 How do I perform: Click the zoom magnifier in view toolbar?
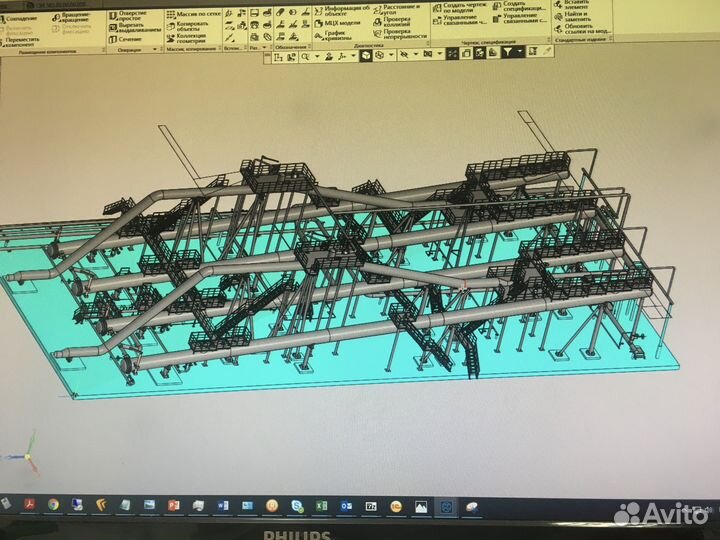(x=305, y=56)
